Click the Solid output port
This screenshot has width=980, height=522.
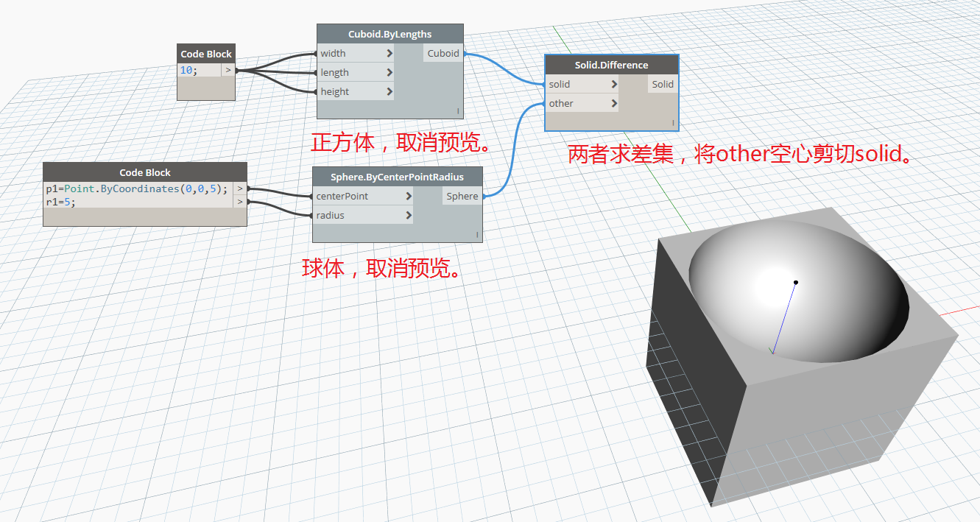[663, 85]
